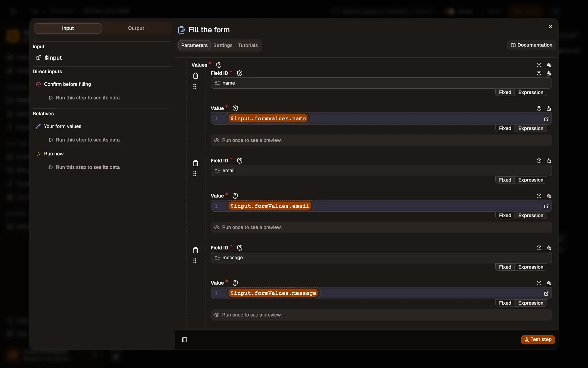
Task: Select the Parameters tab
Action: click(194, 45)
